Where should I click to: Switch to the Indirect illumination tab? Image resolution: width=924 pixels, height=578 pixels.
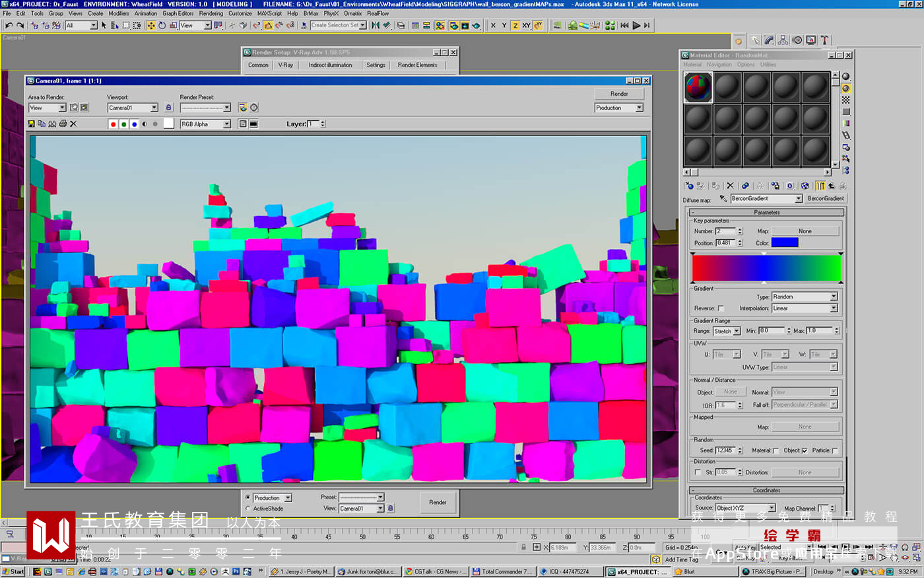click(330, 65)
